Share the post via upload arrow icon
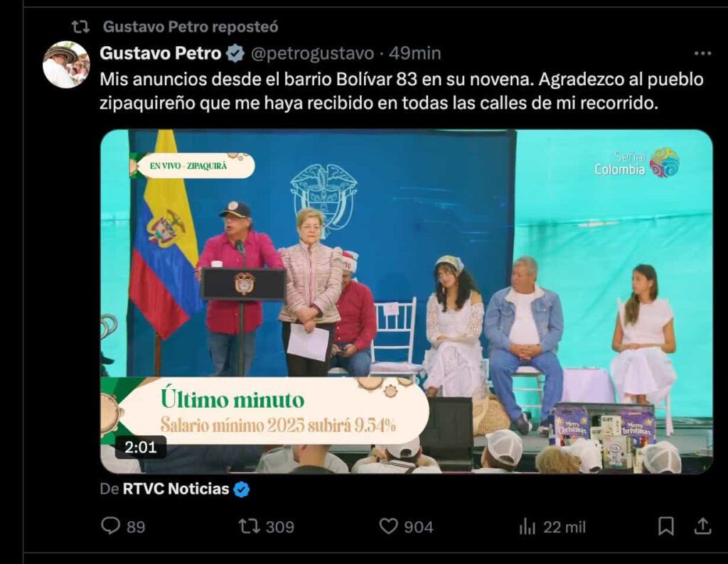This screenshot has height=564, width=728. (x=703, y=526)
